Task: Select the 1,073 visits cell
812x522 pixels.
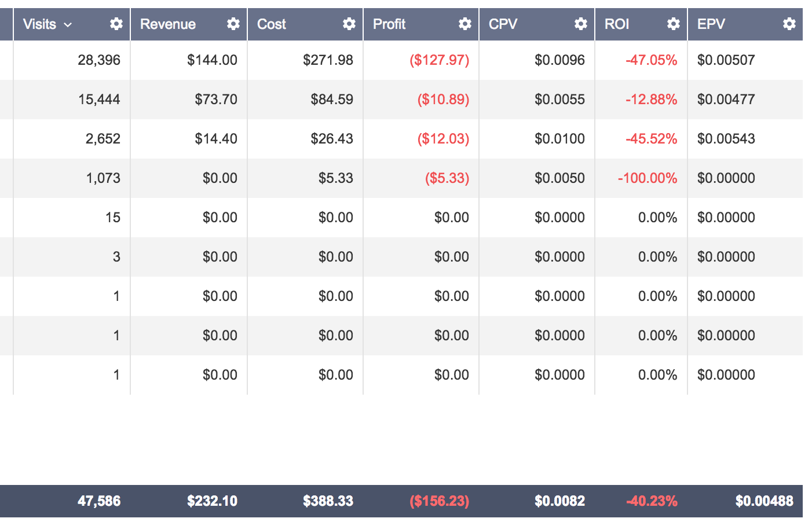Action: click(x=103, y=178)
